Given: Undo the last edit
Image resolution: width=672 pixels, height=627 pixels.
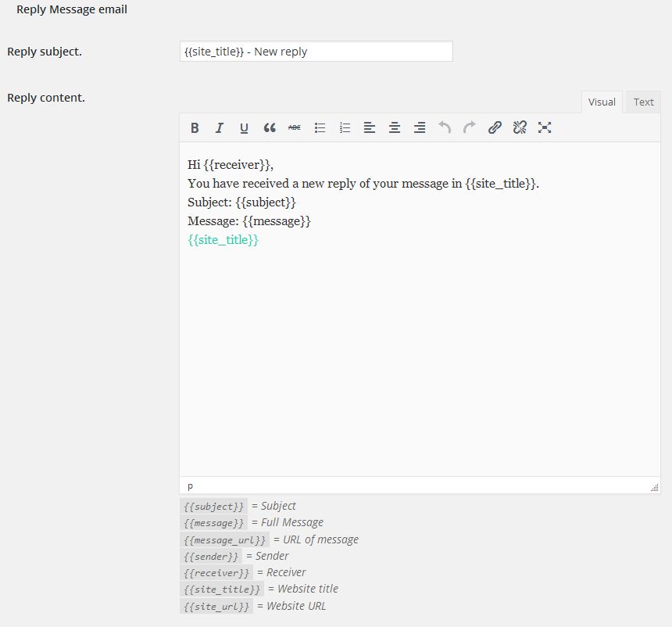Looking at the screenshot, I should point(445,128).
